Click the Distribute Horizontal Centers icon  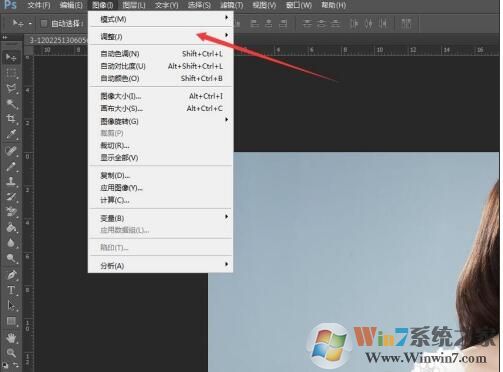[369, 23]
